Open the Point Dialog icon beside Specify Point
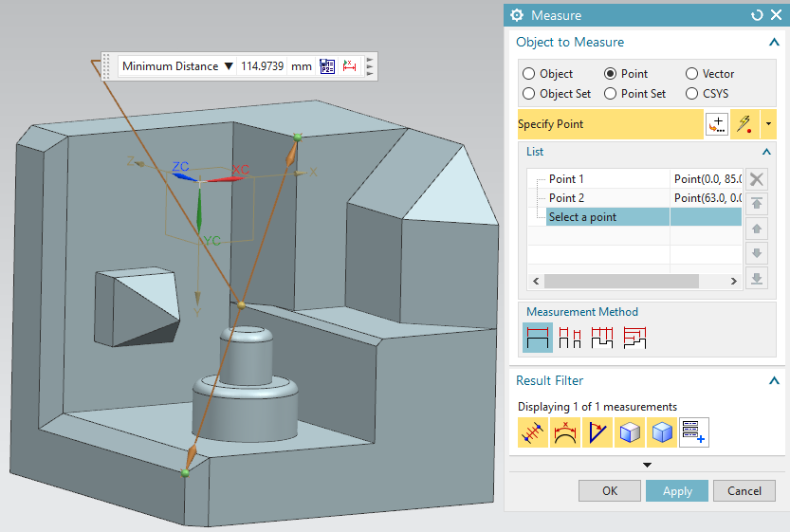 coord(717,124)
